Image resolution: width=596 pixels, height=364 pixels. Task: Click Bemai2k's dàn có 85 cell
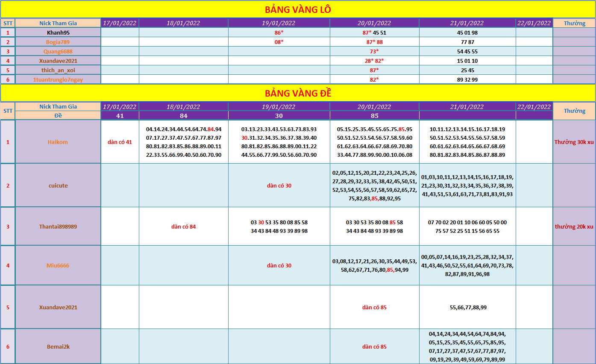374,346
